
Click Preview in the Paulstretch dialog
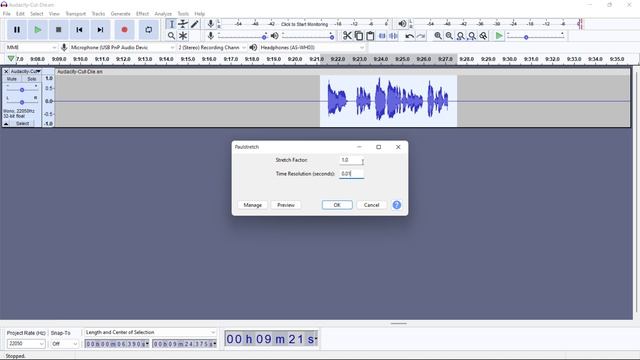click(x=286, y=205)
